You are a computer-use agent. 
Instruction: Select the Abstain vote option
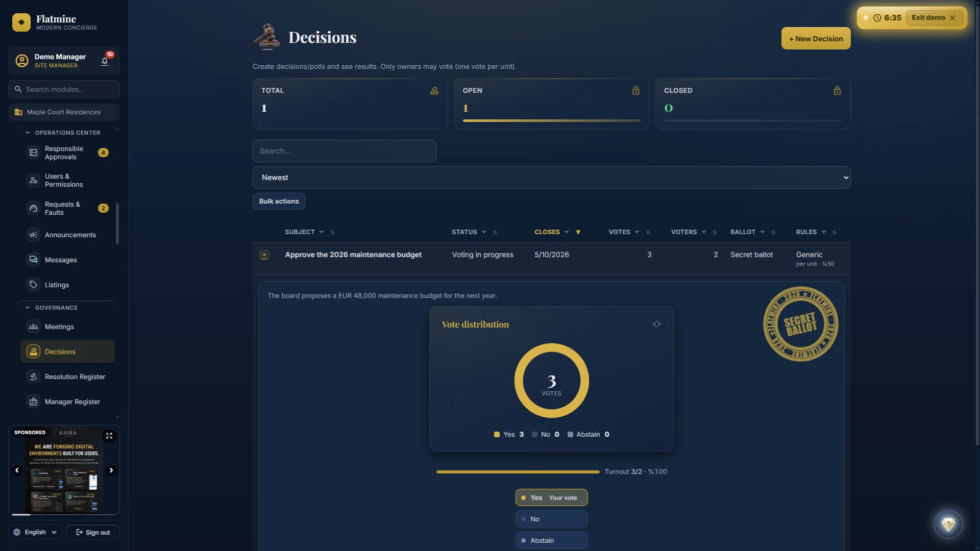[x=551, y=540]
